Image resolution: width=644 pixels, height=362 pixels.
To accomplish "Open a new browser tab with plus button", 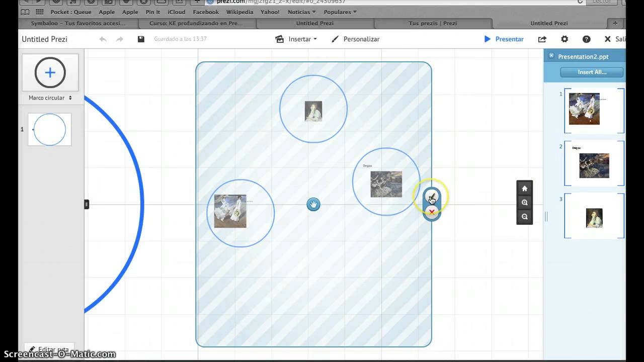I will click(x=615, y=23).
